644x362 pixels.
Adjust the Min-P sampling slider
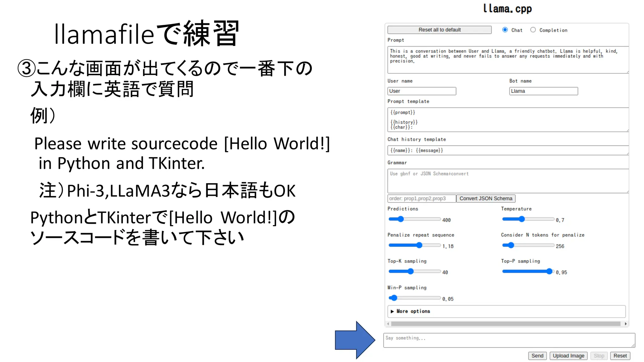414,298
